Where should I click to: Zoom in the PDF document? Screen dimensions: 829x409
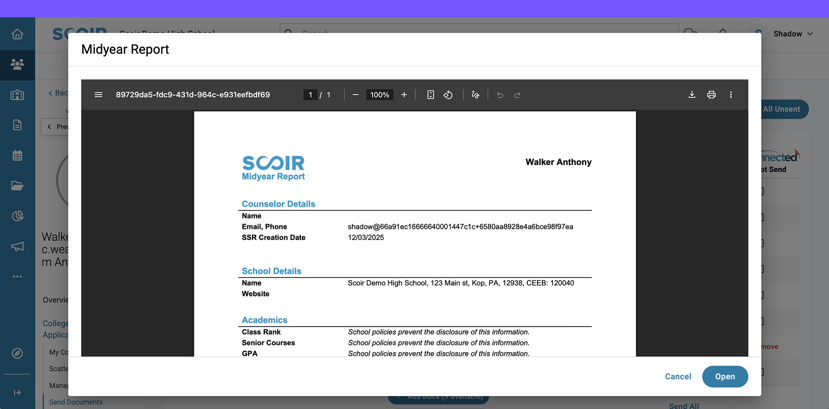pyautogui.click(x=404, y=95)
